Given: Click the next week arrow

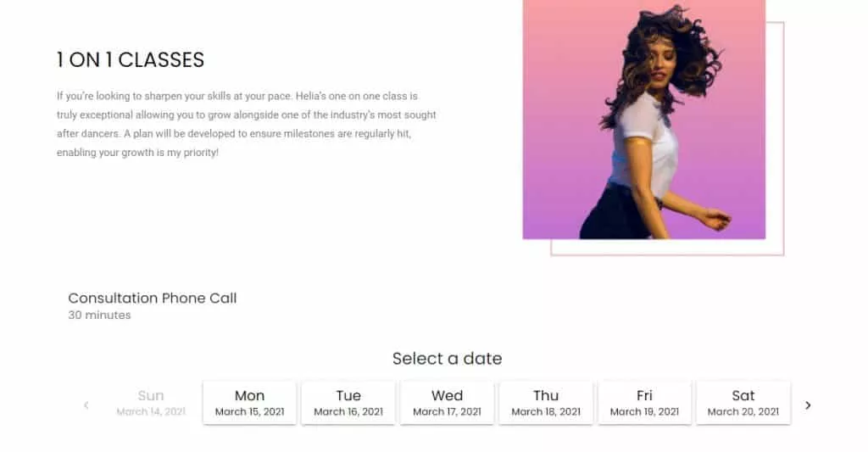Looking at the screenshot, I should [x=808, y=405].
